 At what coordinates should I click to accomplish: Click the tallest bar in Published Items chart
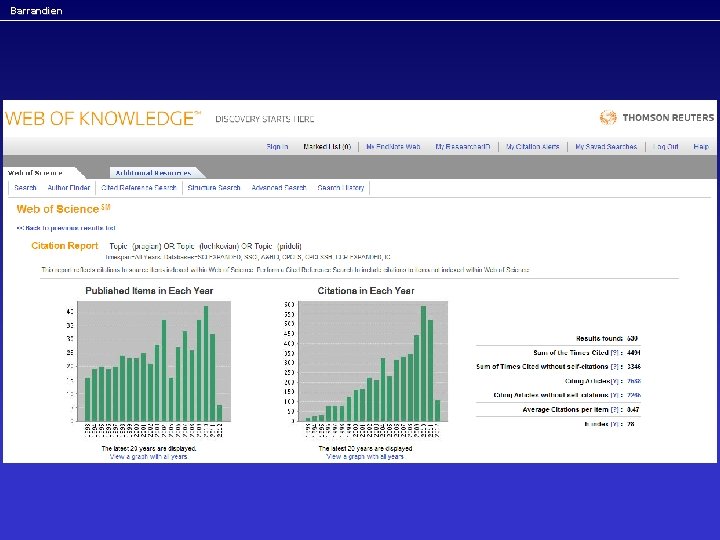point(206,363)
